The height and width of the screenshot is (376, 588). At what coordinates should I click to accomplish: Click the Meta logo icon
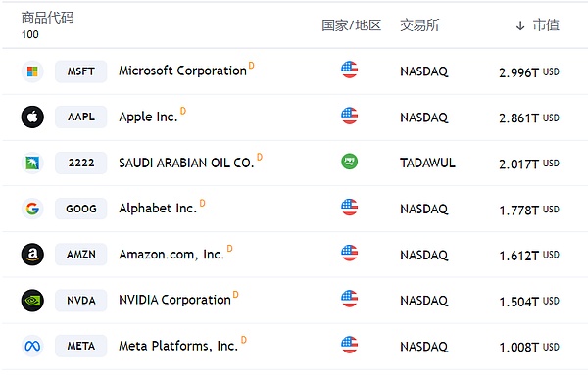[32, 346]
